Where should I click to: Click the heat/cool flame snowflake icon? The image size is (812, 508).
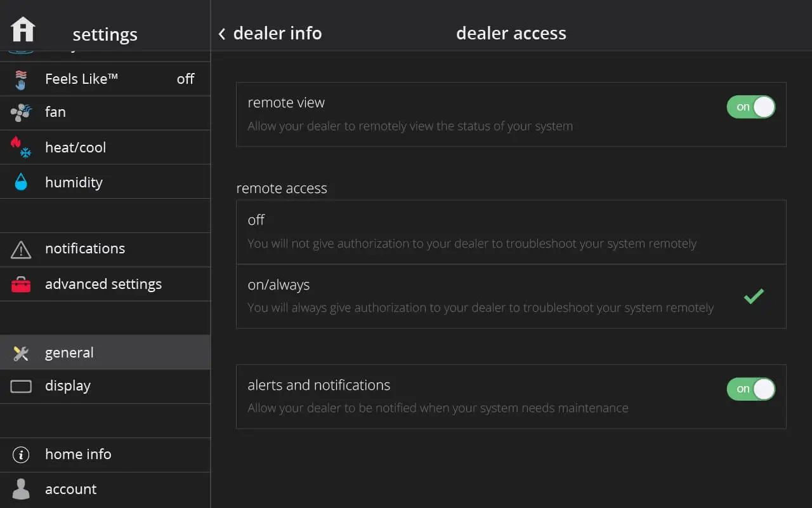click(21, 147)
